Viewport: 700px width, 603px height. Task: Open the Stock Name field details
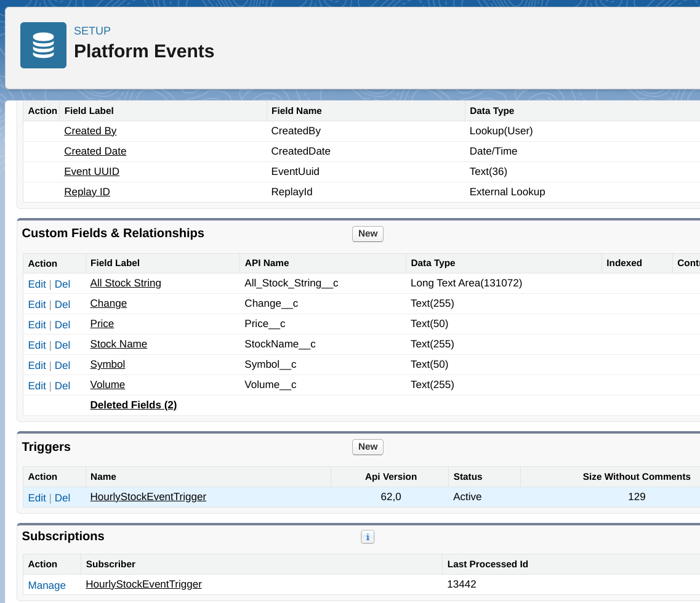(118, 344)
